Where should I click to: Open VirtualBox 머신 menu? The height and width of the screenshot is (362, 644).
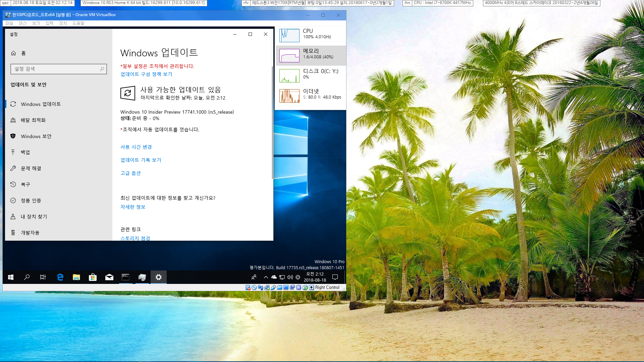coord(22,23)
